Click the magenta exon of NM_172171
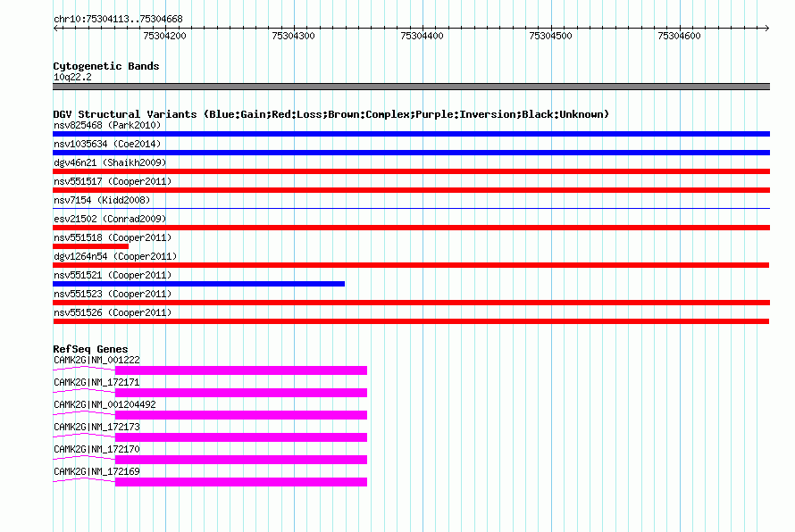This screenshot has height=532, width=795. click(x=241, y=393)
